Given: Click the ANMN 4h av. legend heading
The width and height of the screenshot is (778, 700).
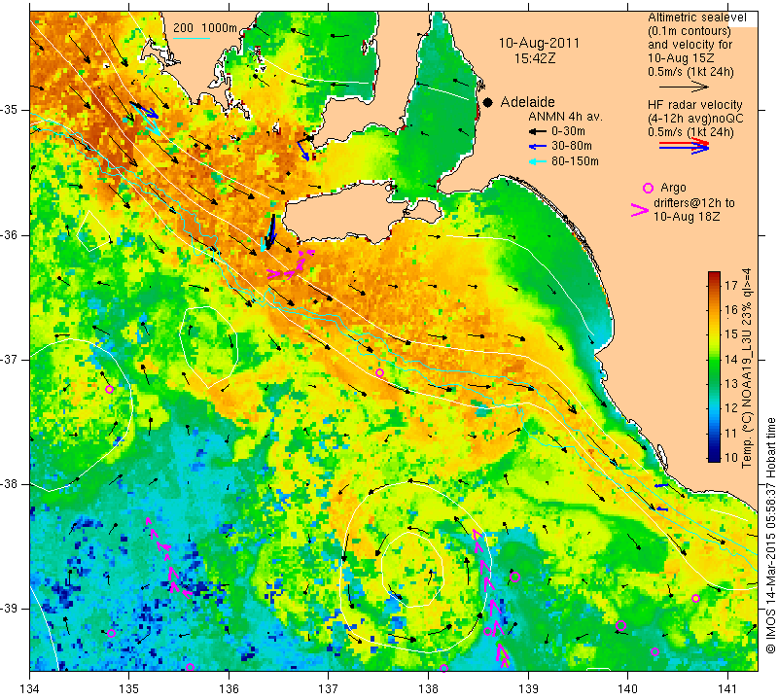Looking at the screenshot, I should pyautogui.click(x=565, y=117).
